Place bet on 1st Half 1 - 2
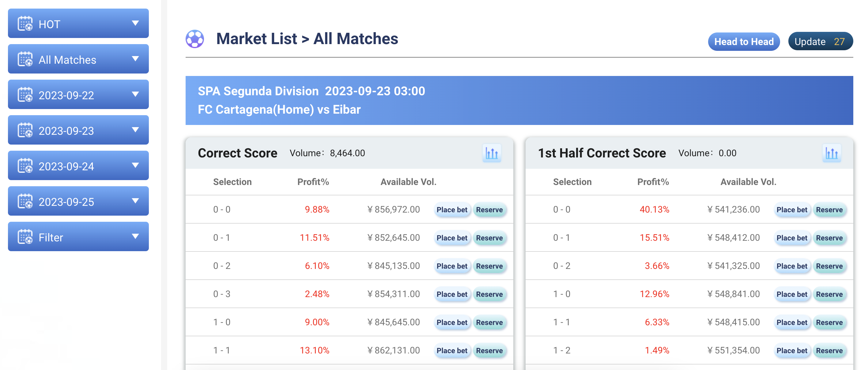 (x=791, y=350)
